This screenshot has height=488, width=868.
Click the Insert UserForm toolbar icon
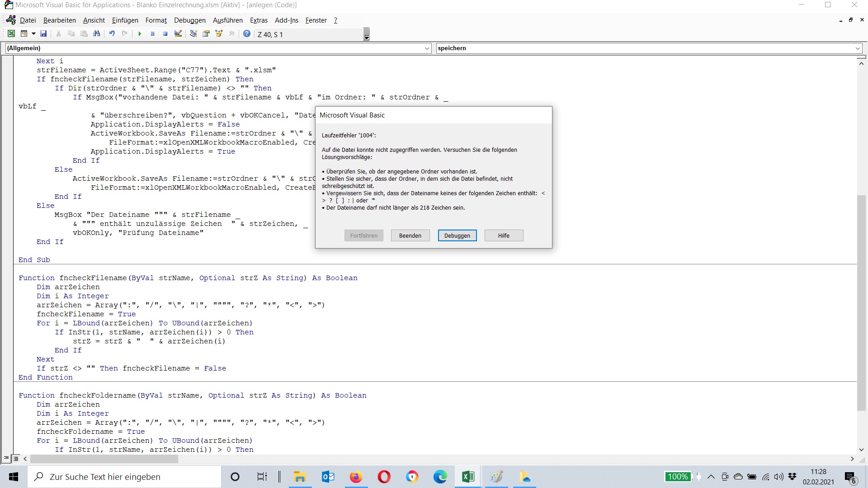click(24, 34)
